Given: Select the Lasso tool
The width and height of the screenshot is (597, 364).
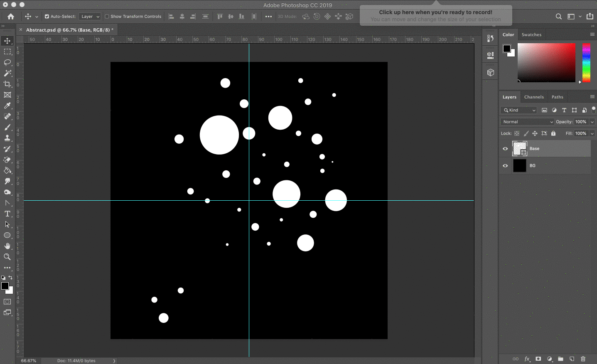Looking at the screenshot, I should pos(7,62).
